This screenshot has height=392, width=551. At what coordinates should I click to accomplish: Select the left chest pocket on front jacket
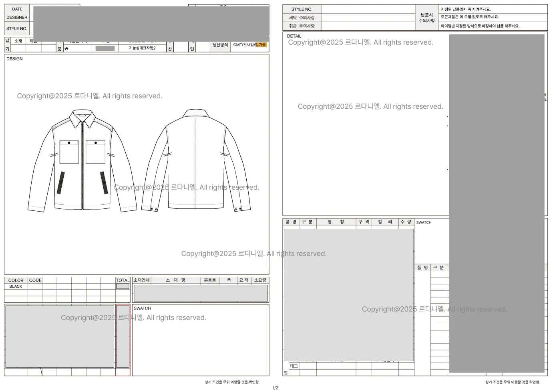tap(69, 152)
